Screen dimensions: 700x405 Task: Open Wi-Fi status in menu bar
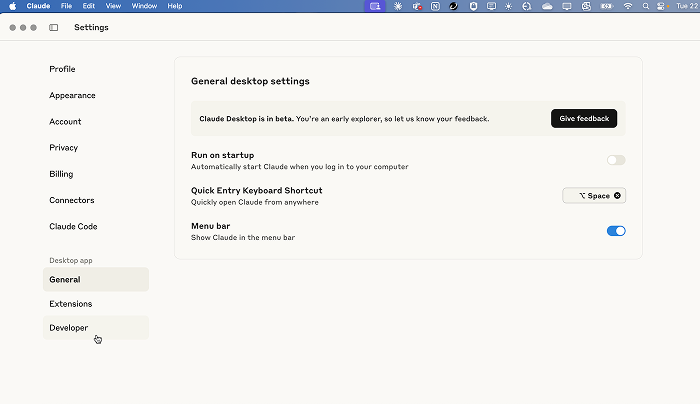(628, 6)
